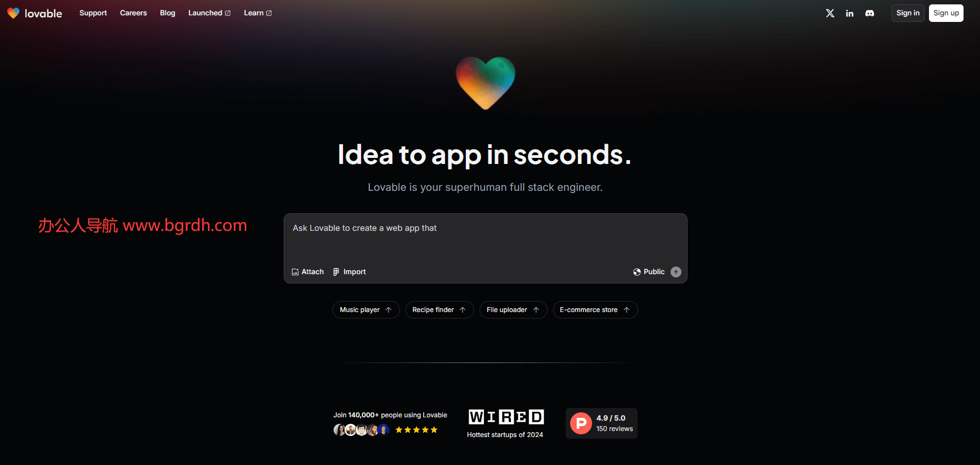Open the X (Twitter) social icon
Image resolution: width=980 pixels, height=465 pixels.
point(830,13)
